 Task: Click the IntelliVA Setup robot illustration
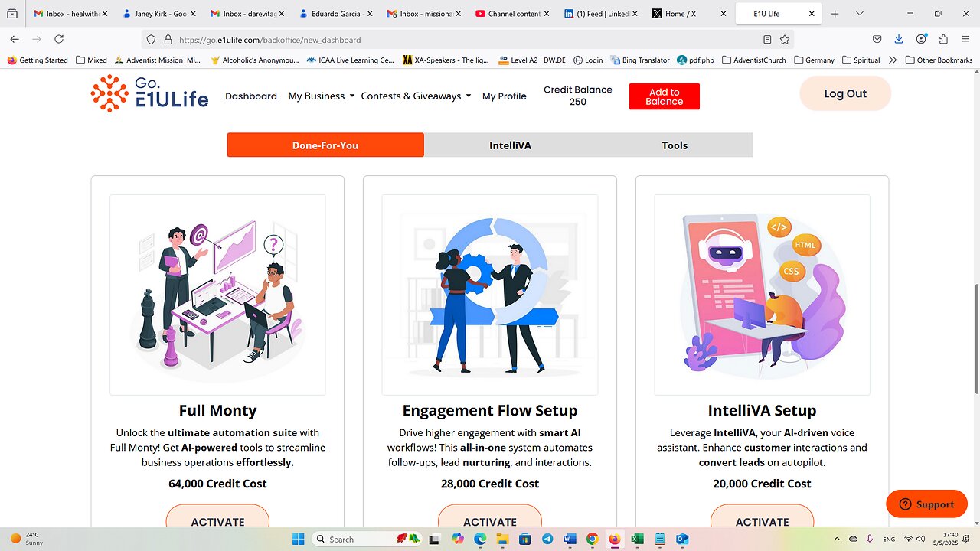(762, 295)
